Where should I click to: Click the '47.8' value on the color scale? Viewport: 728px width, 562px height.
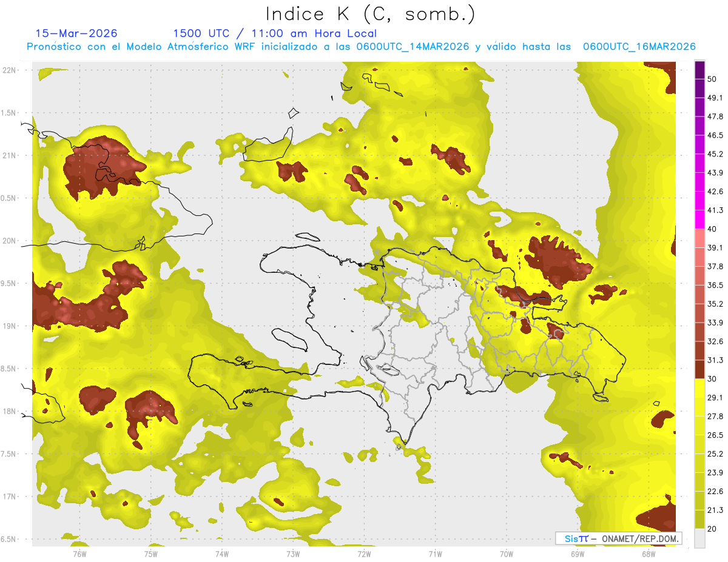tap(715, 116)
